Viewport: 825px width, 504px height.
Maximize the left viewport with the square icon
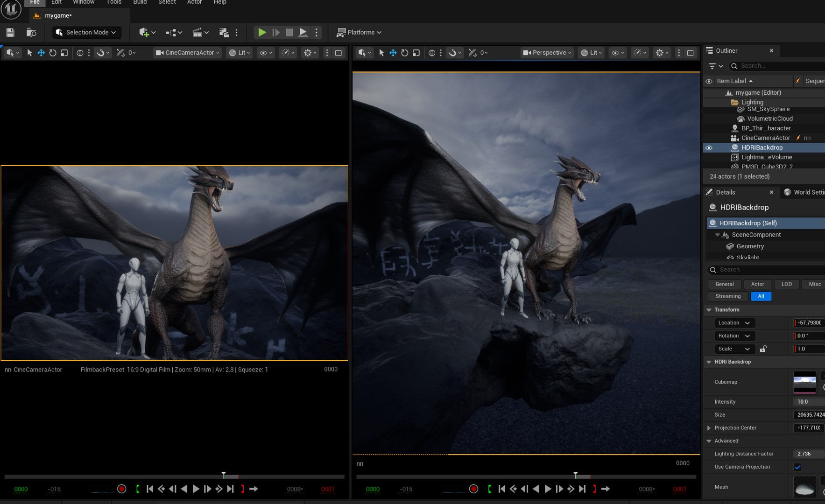338,53
